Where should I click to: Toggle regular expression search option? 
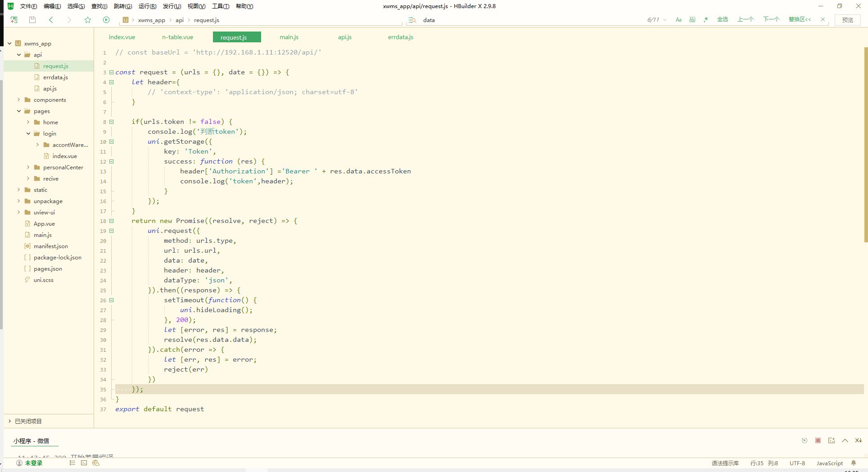point(706,20)
